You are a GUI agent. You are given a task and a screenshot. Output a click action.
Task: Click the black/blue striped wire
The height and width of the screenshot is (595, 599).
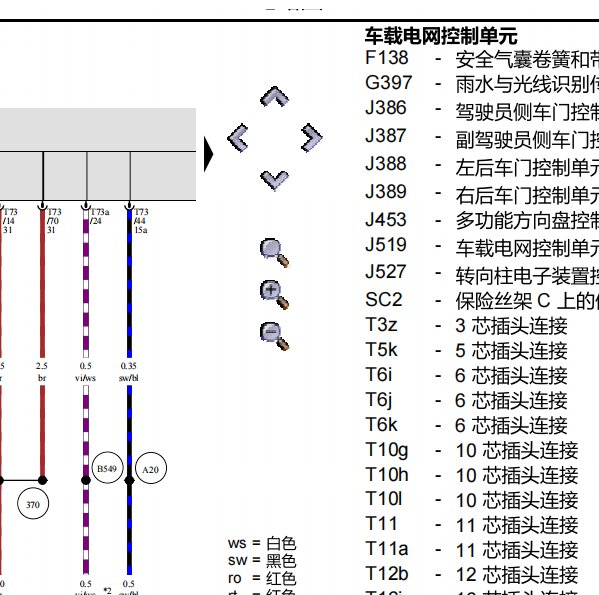click(130, 285)
